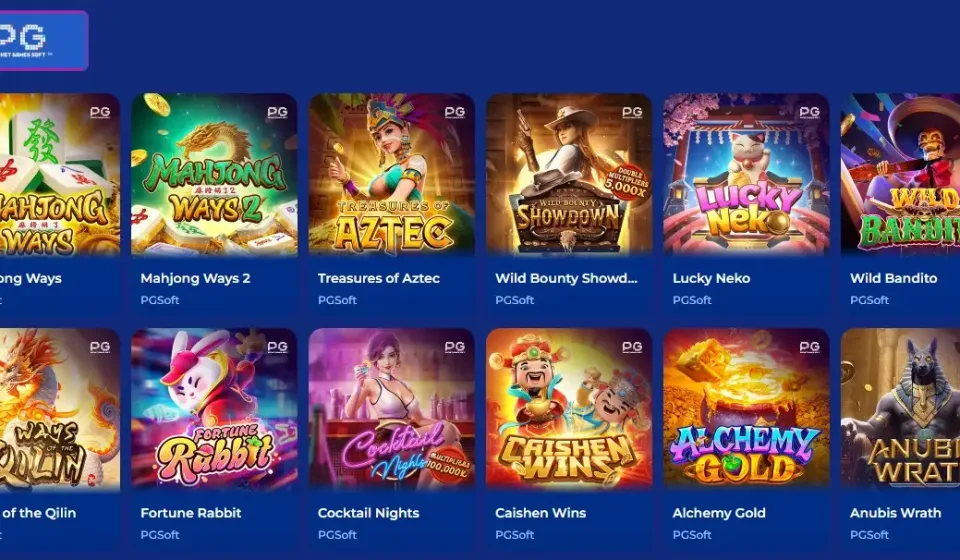Open the Wild Bandito game thumbnail
Screen dimensions: 960x560
click(900, 175)
